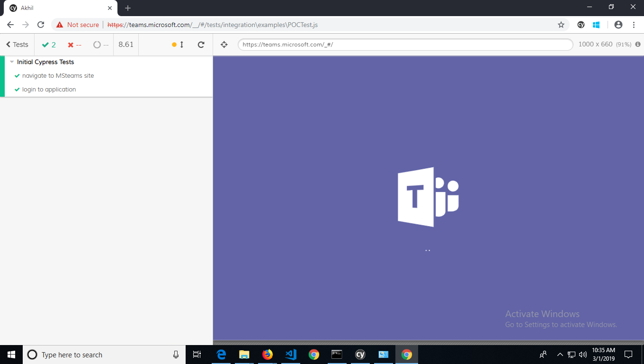The height and width of the screenshot is (364, 644).
Task: Activate voice search microphone in taskbar
Action: point(176,355)
